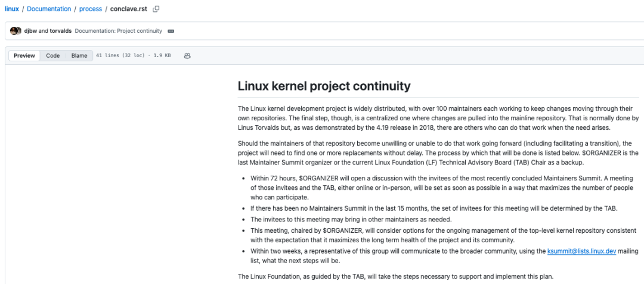644x284 pixels.
Task: Open the ksummit@lists.linux.dev mailing list link
Action: (x=581, y=251)
